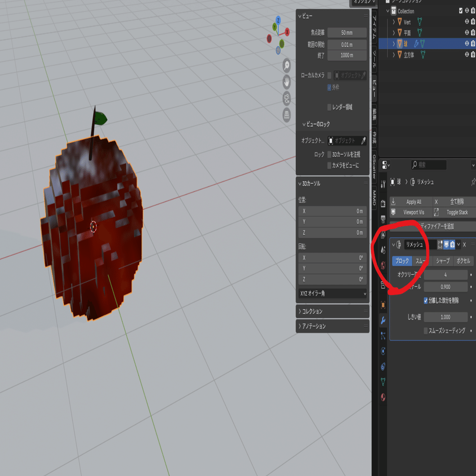
Task: Switch orthographic/perspective grid icon
Action: tap(286, 115)
